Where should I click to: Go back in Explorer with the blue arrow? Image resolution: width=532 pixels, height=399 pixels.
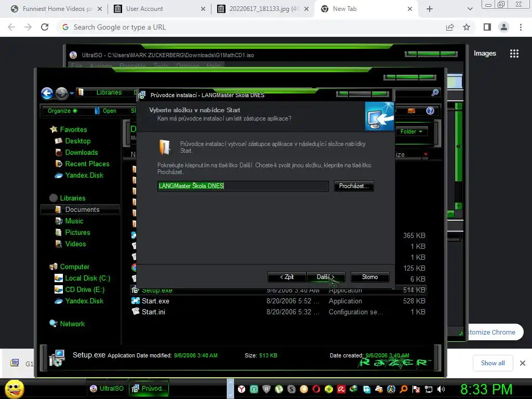[x=47, y=94]
